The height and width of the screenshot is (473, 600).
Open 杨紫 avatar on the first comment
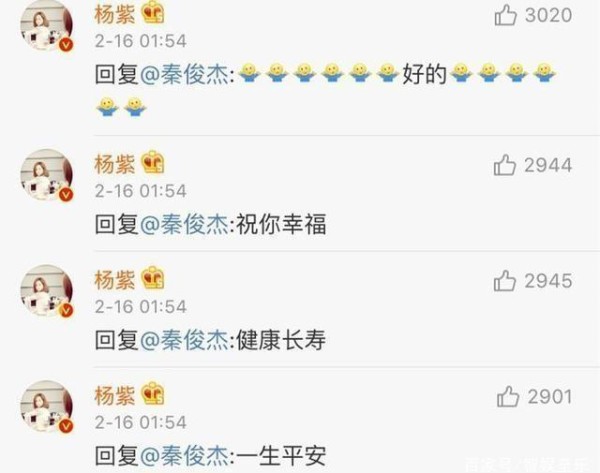(47, 25)
